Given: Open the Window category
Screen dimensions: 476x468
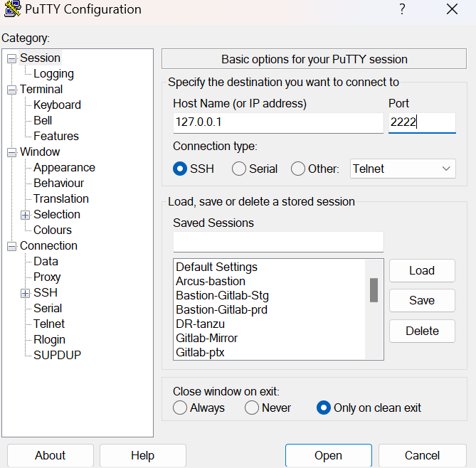Looking at the screenshot, I should pyautogui.click(x=40, y=151).
